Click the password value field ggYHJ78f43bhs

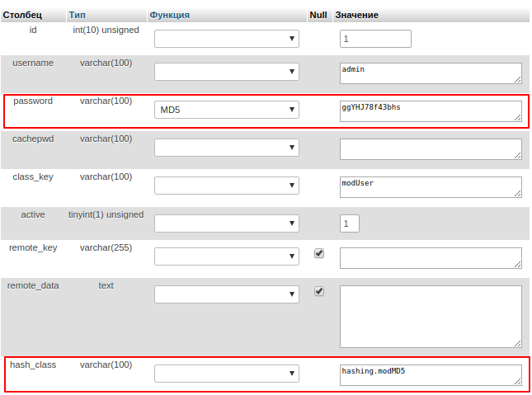click(430, 111)
